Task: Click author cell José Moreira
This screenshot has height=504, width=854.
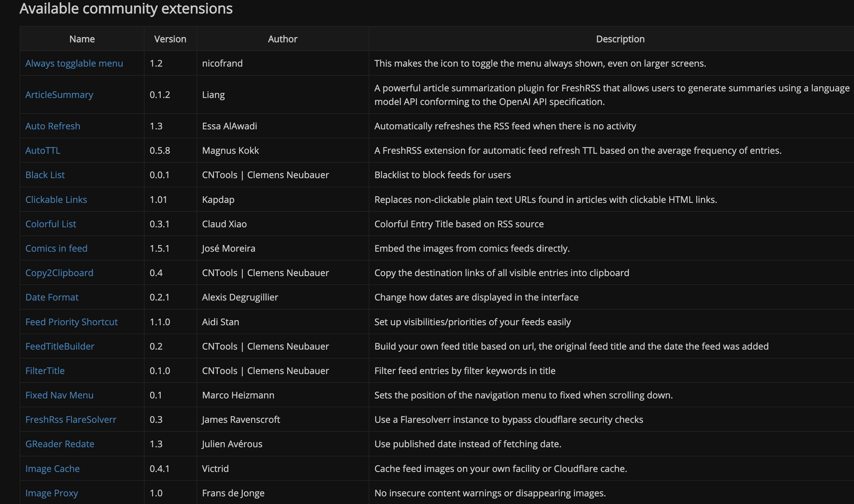Action: click(228, 248)
